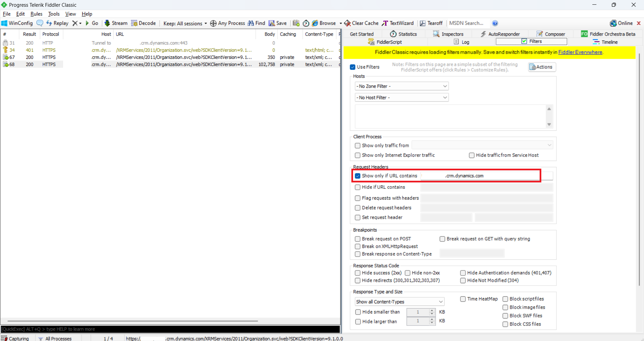This screenshot has height=341, width=644.
Task: Toggle Stream mode
Action: click(x=116, y=23)
